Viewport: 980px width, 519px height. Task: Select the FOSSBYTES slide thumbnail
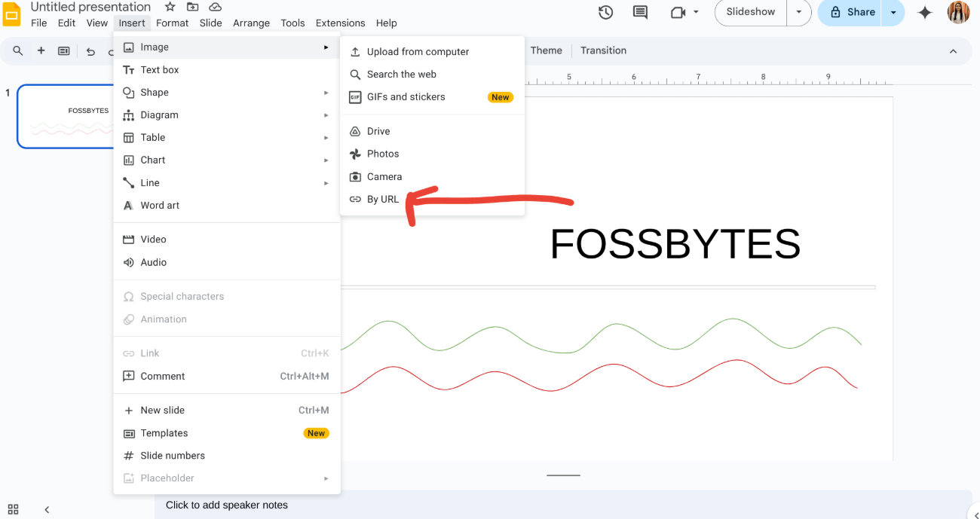[x=66, y=116]
